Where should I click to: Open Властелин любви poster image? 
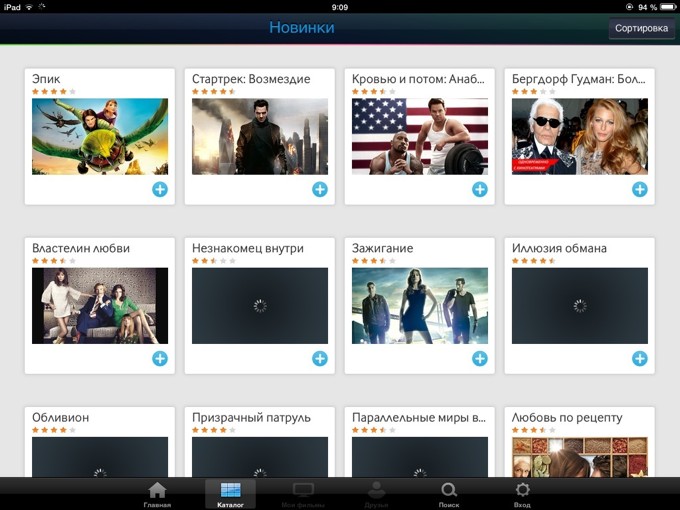coord(100,306)
